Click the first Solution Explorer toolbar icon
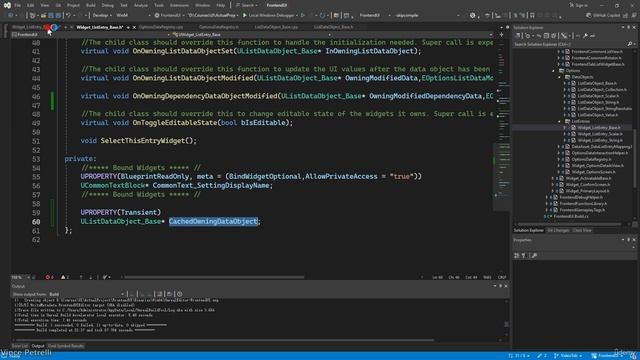 pyautogui.click(x=518, y=36)
